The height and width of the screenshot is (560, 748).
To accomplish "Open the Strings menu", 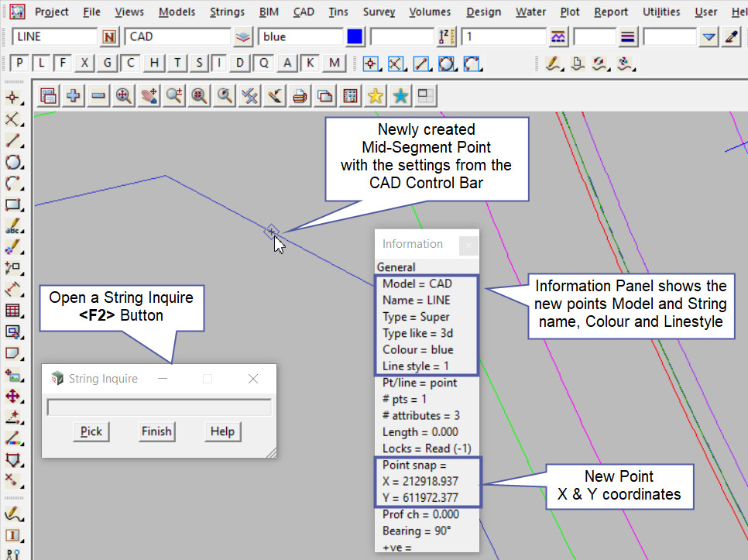I will point(227,12).
